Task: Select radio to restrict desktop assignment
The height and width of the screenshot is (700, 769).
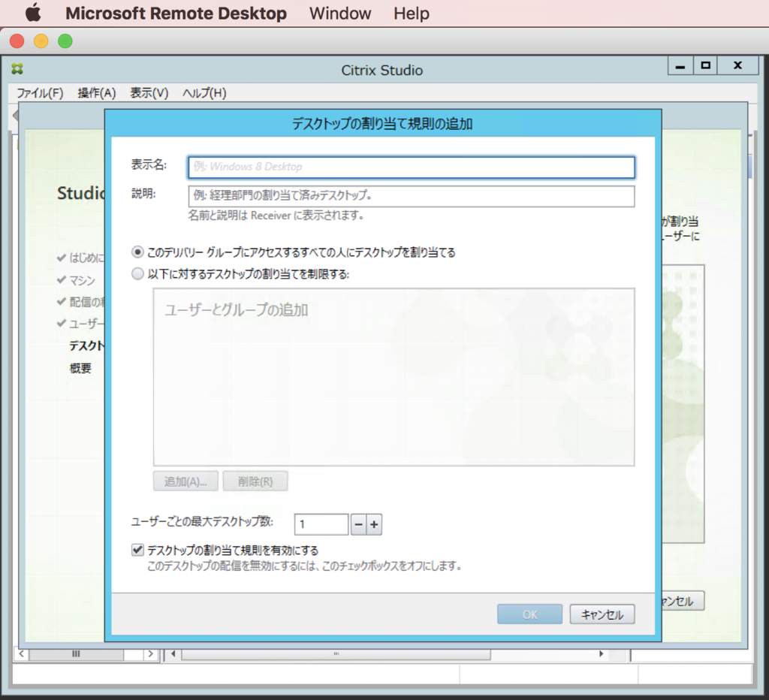Action: [138, 273]
